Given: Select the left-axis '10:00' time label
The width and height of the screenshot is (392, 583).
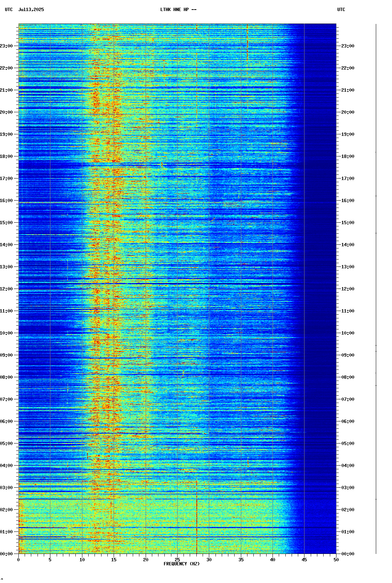Looking at the screenshot, I should pos(6,333).
